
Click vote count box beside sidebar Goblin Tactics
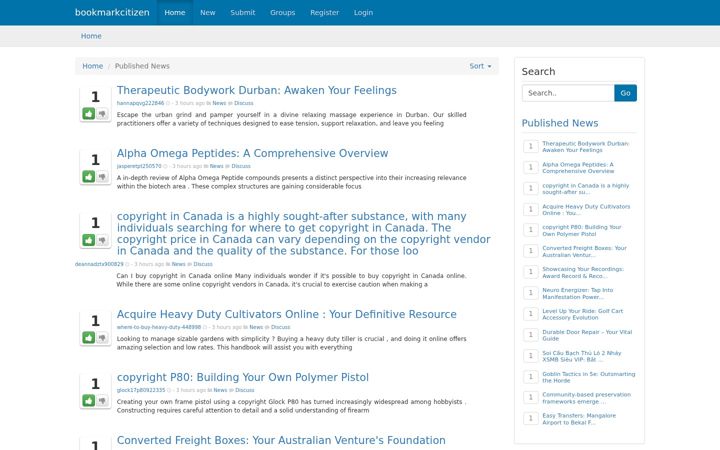(x=531, y=377)
